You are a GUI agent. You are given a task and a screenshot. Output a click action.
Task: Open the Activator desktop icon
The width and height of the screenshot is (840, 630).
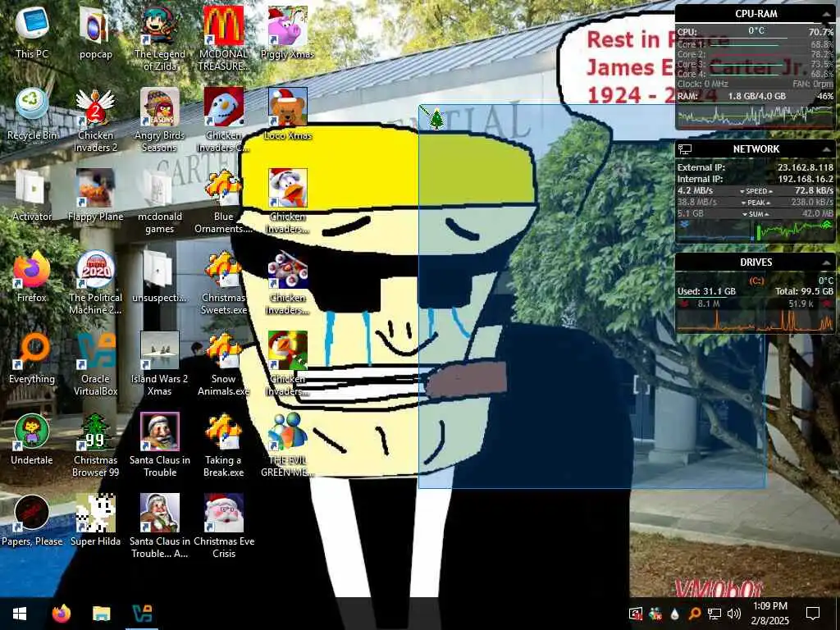point(32,195)
